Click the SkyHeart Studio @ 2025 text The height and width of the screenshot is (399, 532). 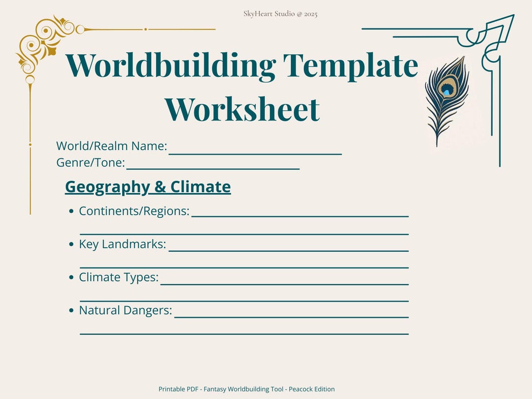(x=280, y=14)
